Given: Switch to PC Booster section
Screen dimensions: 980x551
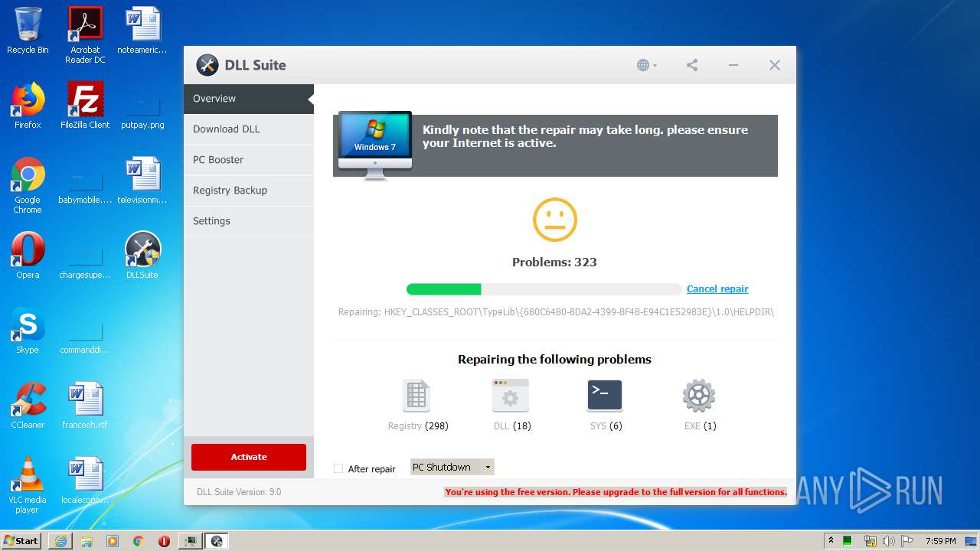Looking at the screenshot, I should click(249, 160).
